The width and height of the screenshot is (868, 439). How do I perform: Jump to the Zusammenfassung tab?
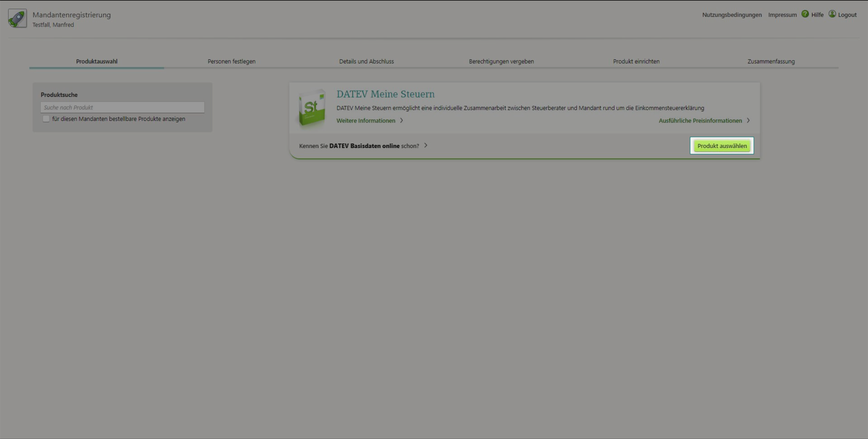[771, 62]
